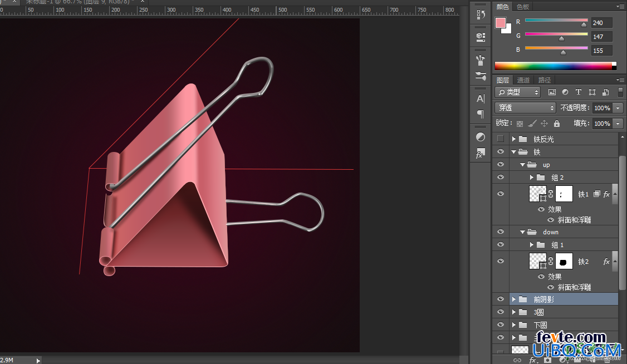Screen dimensions: 627x364
Task: Open the 不透明度 opacity slider arrow
Action: pyautogui.click(x=618, y=108)
